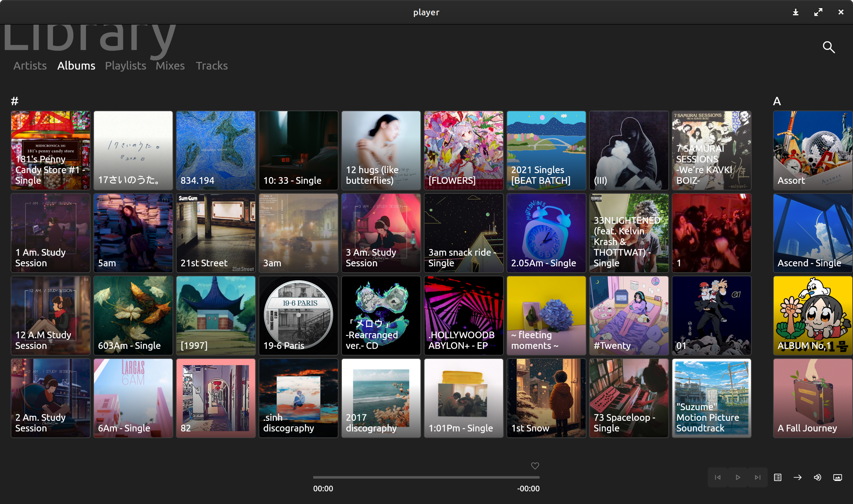The image size is (853, 504).
Task: Open the 2017 discography album
Action: [381, 398]
